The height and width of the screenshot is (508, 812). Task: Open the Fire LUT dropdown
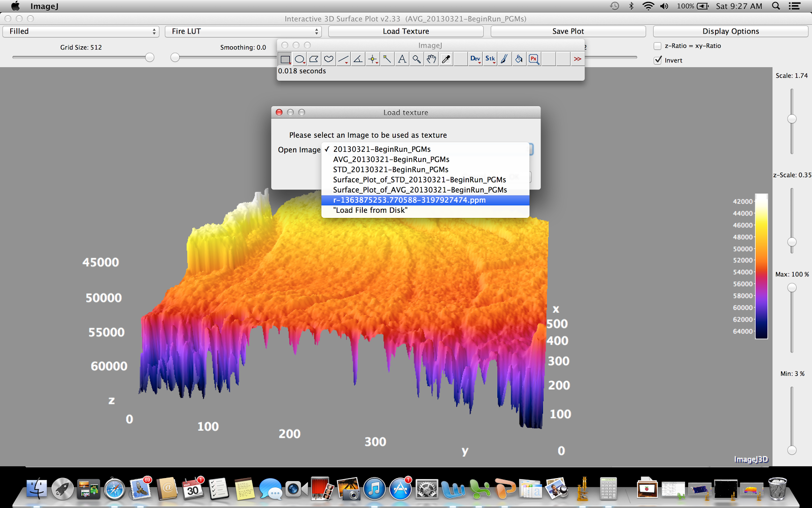(x=243, y=31)
